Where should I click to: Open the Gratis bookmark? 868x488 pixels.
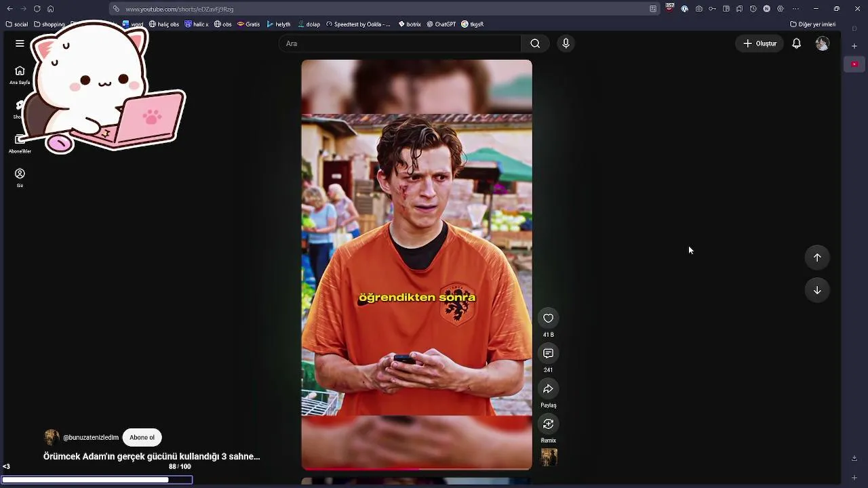(x=248, y=24)
